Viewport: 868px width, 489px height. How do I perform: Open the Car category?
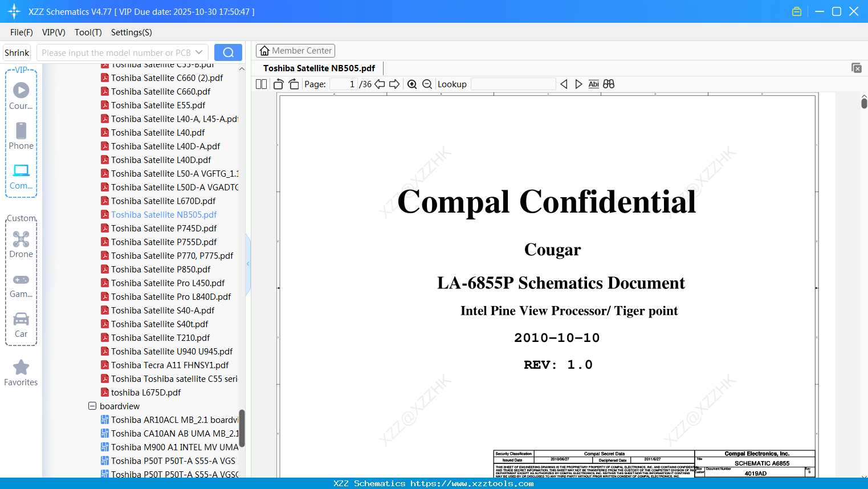(21, 324)
